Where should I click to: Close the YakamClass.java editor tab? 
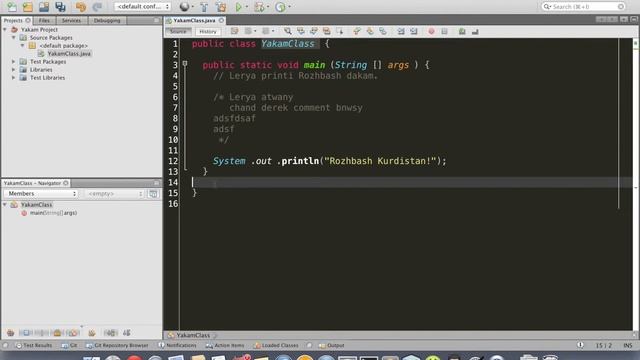coord(221,20)
